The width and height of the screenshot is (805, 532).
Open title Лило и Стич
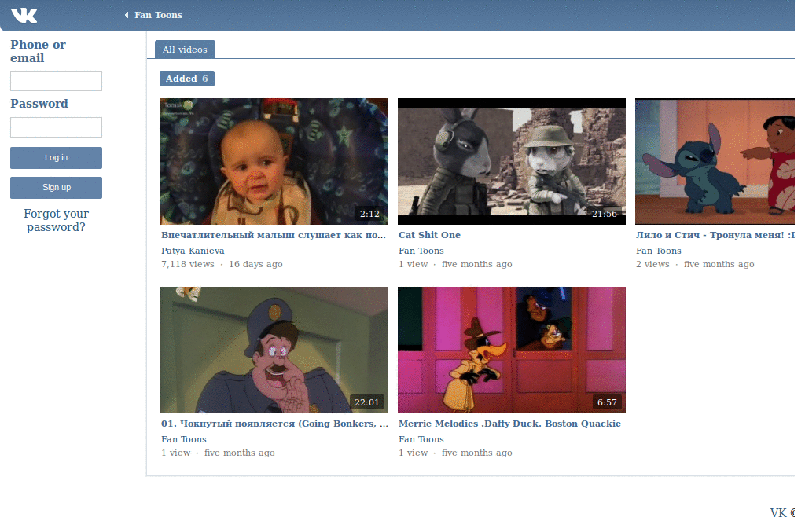[715, 235]
